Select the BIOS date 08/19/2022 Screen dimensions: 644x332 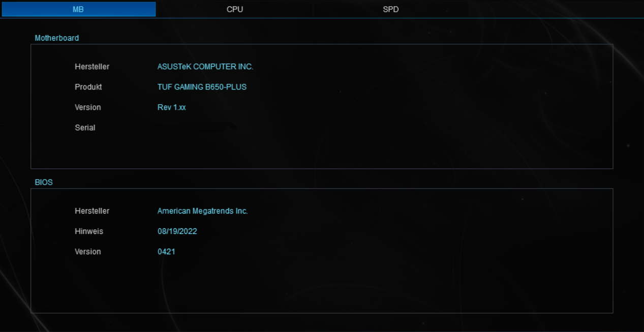tap(177, 231)
